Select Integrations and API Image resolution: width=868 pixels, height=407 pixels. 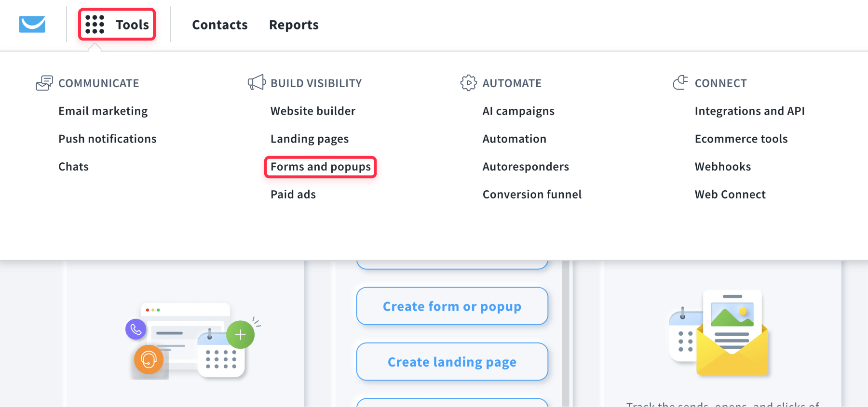(749, 111)
